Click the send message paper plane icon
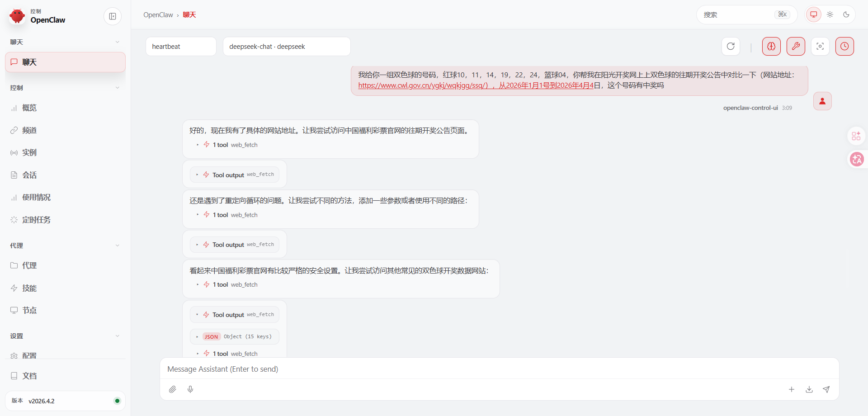 (x=826, y=389)
